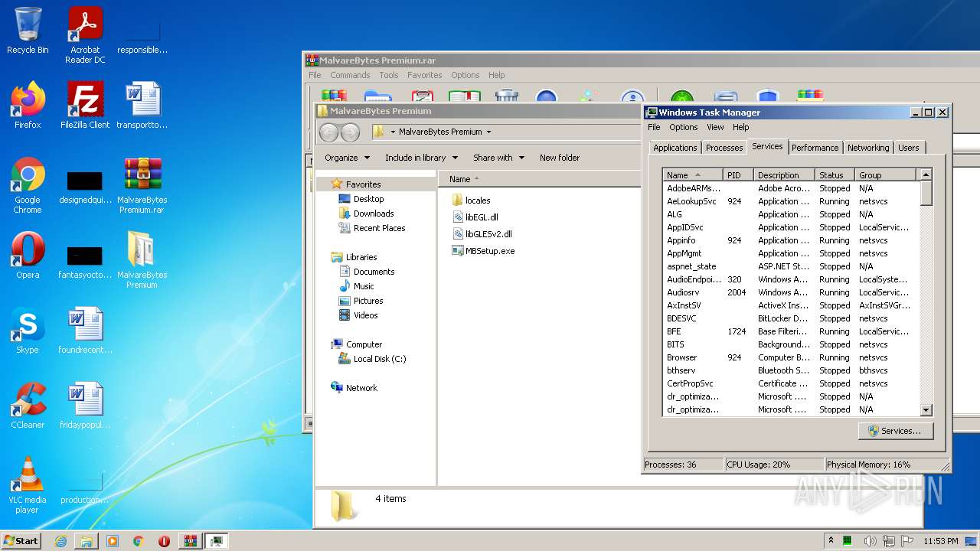980x551 pixels.
Task: Click Internet Explorer taskbar icon
Action: [x=60, y=541]
